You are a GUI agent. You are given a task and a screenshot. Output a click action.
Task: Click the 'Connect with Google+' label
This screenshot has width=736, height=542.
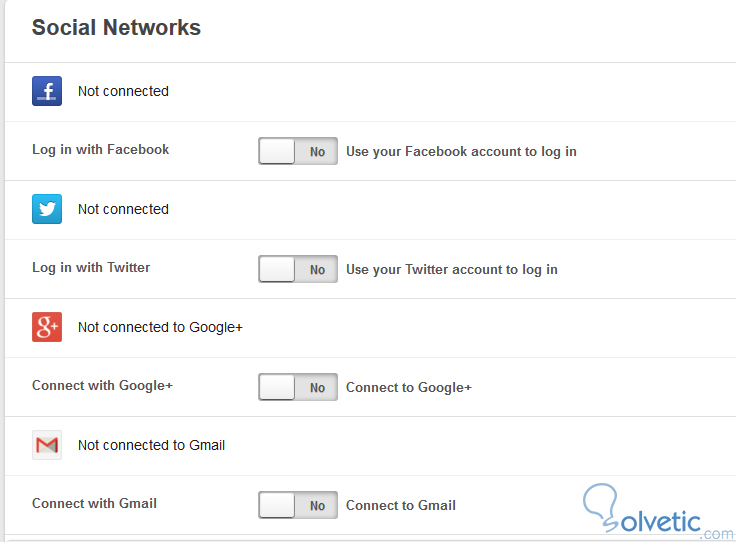click(x=102, y=386)
